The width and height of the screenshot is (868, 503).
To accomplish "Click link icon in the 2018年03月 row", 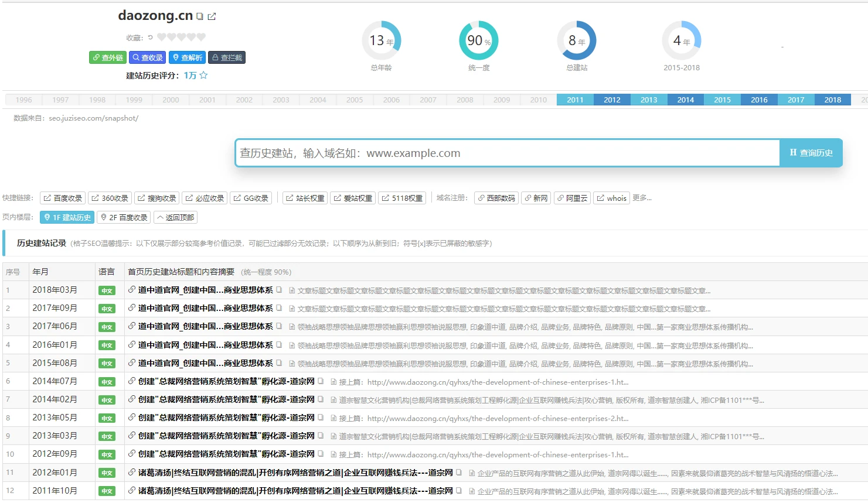I will click(132, 290).
